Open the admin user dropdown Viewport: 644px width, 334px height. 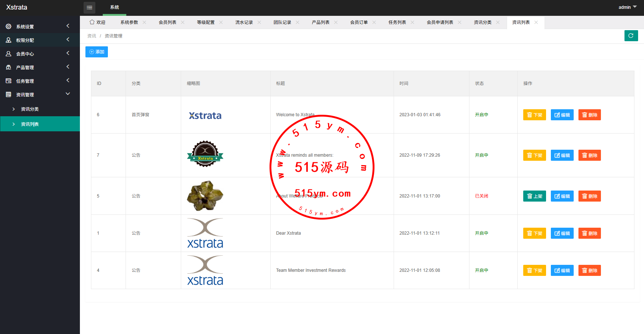click(627, 7)
